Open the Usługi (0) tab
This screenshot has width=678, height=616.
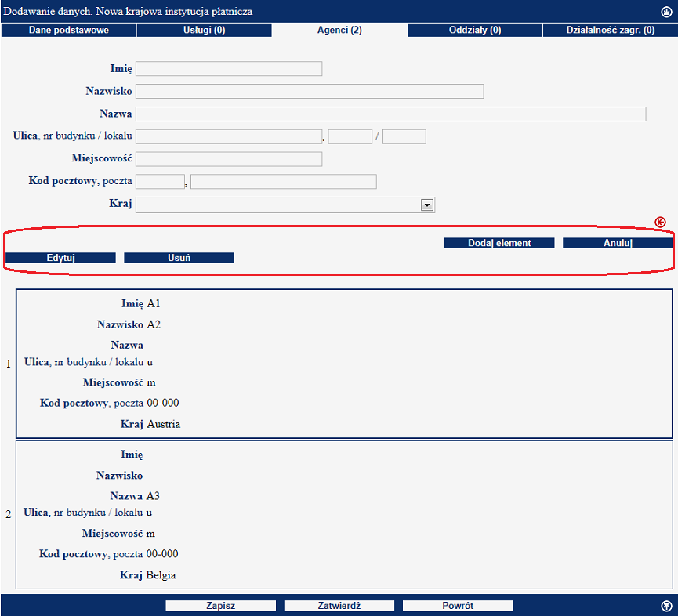point(204,30)
